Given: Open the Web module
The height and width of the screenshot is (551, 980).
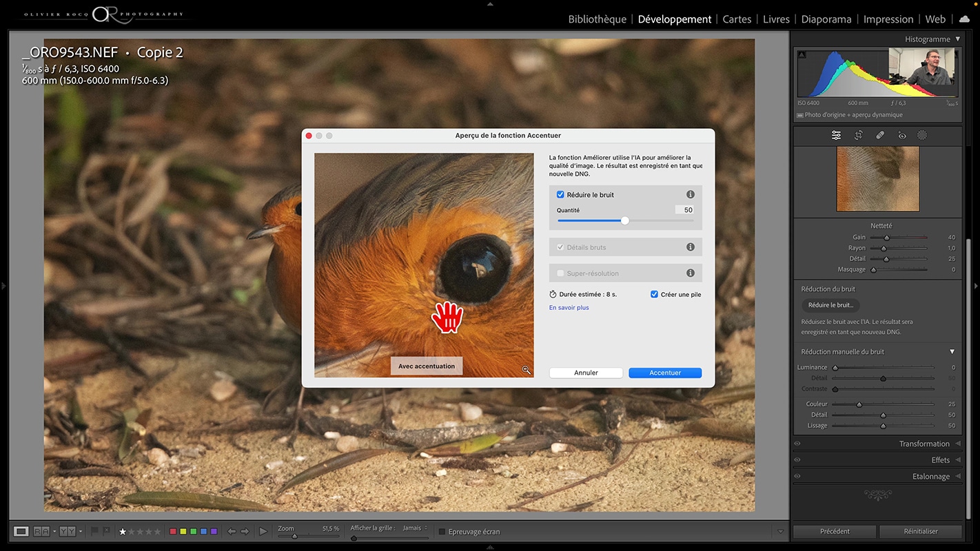Looking at the screenshot, I should point(935,19).
